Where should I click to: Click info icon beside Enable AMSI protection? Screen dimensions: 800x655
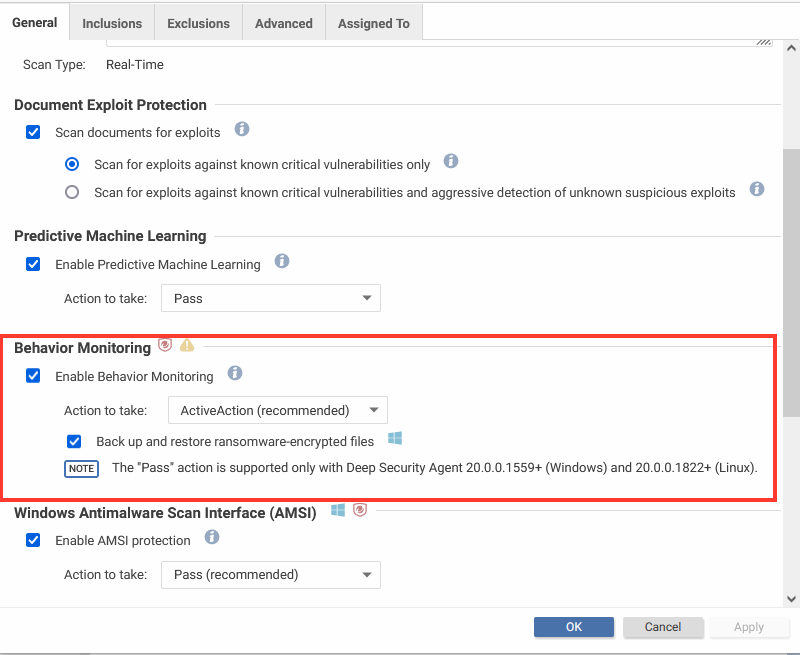tap(212, 537)
